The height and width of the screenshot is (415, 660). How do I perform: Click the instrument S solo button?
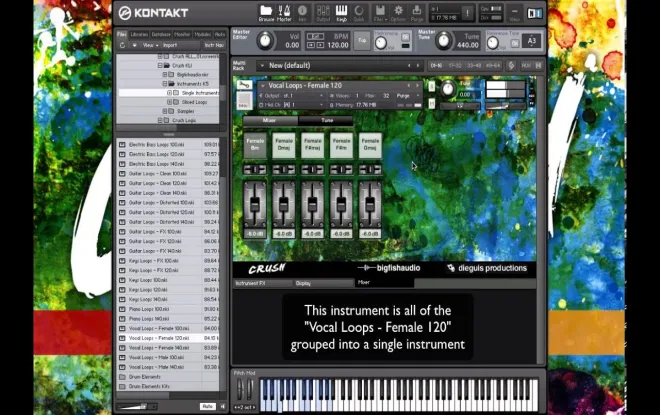click(431, 87)
